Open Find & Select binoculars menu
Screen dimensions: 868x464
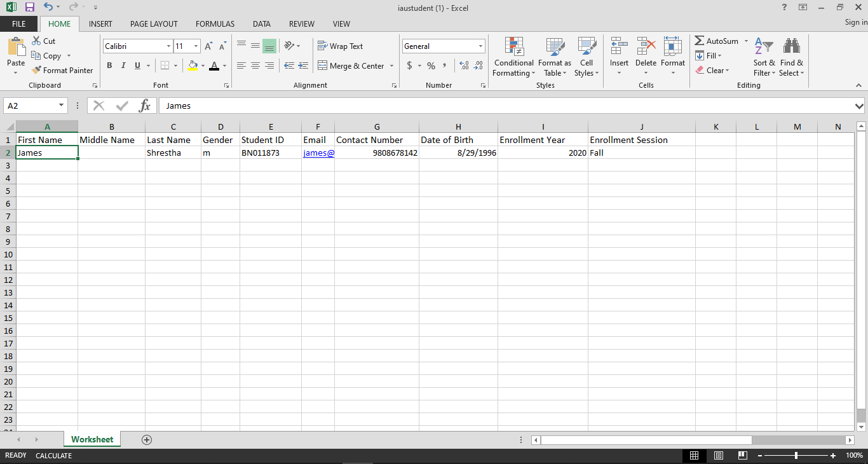pos(792,57)
